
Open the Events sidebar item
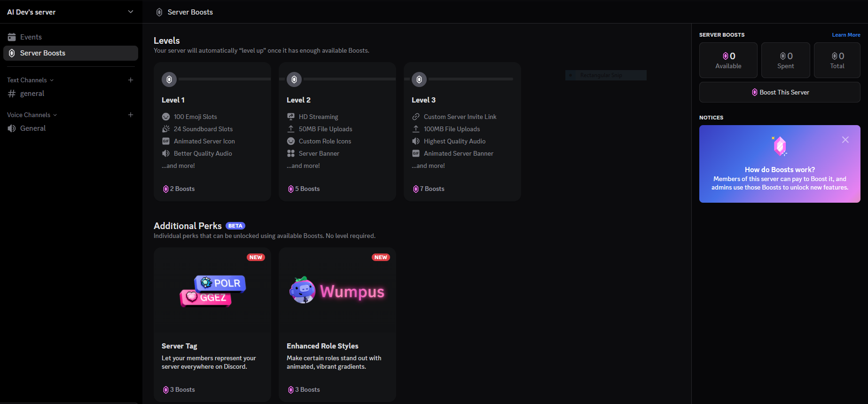coord(70,37)
